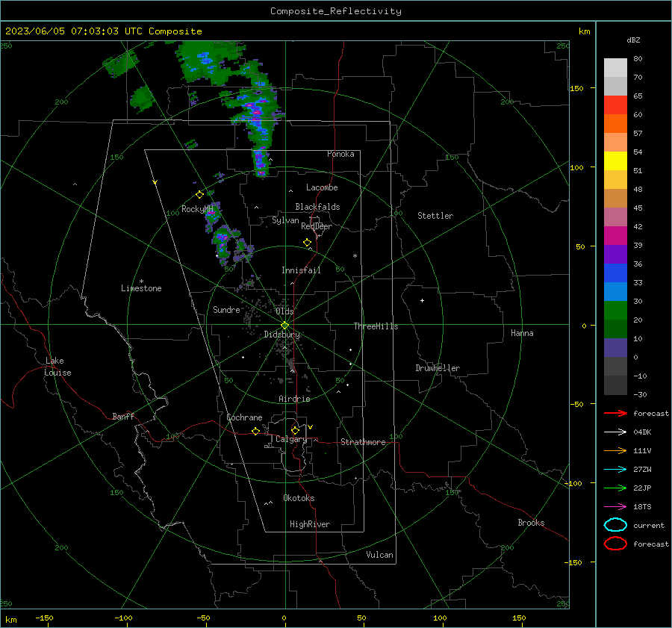Viewport: 672px width, 628px height.
Task: Click the current legend label
Action: tap(649, 525)
